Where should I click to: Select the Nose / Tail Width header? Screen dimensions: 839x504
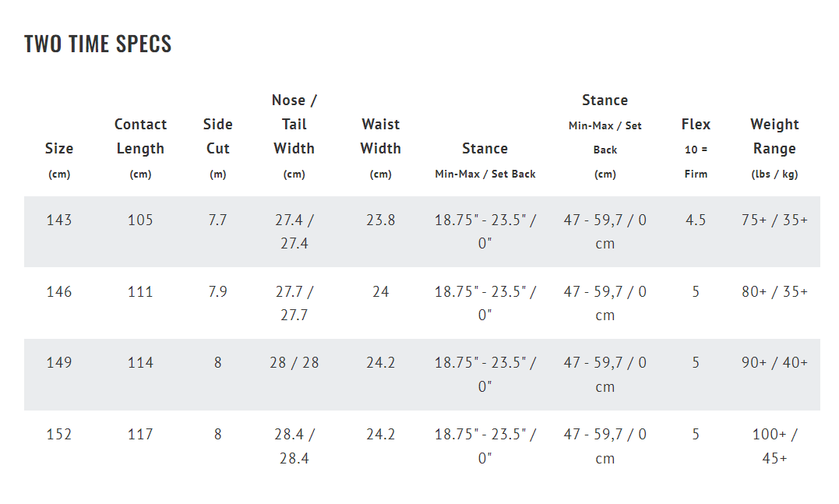pyautogui.click(x=294, y=136)
